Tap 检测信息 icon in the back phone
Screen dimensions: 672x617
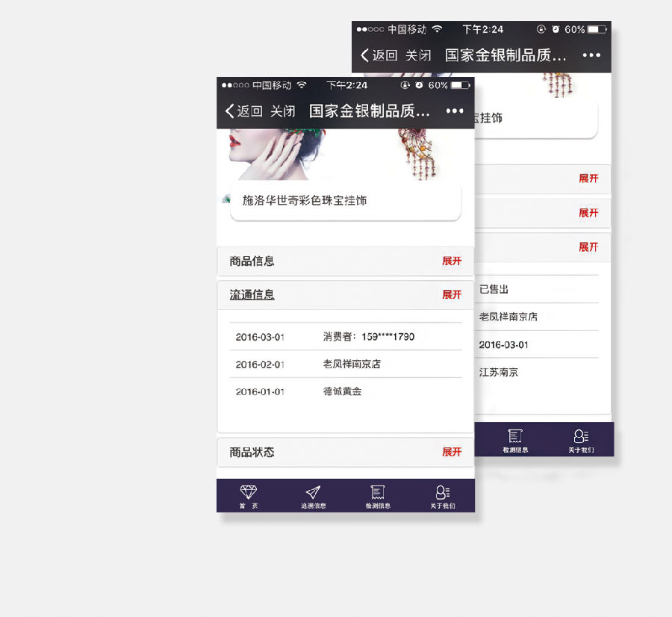point(515,438)
